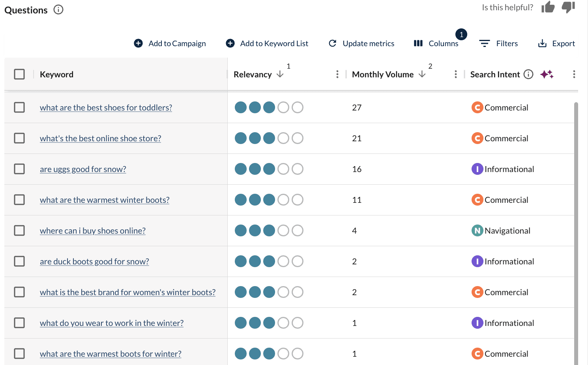Click the Columns icon showing badge 1
This screenshot has height=365, width=588.
[x=418, y=43]
